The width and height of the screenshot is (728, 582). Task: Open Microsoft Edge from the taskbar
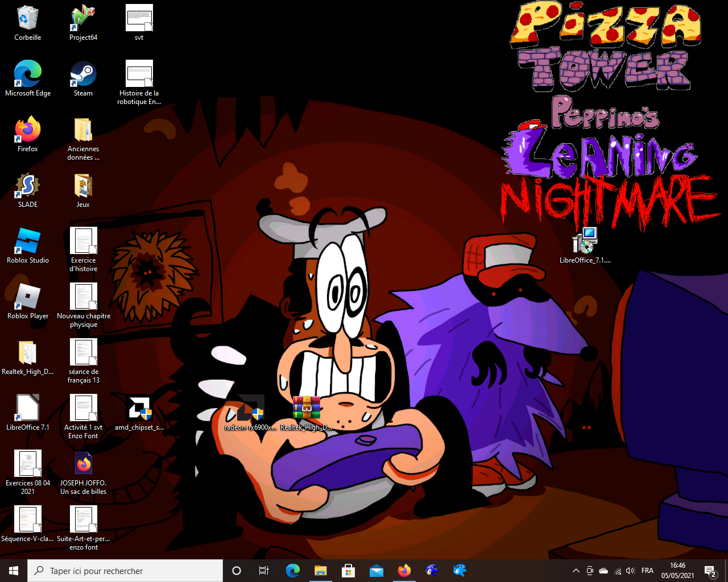tap(293, 571)
